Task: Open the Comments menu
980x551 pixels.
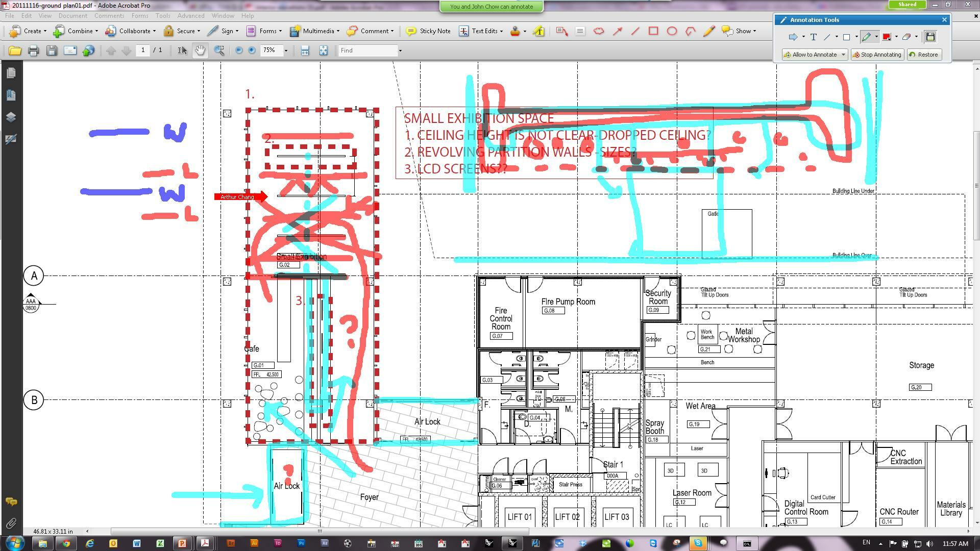Action: [109, 16]
